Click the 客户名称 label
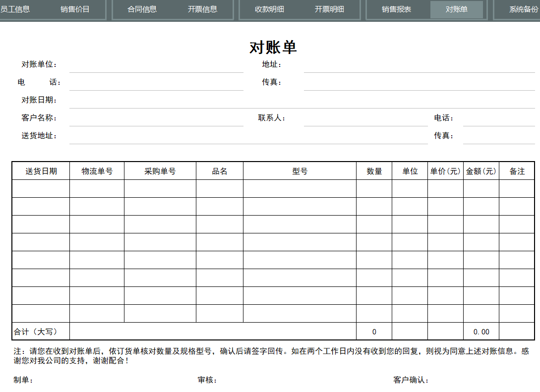 click(x=39, y=118)
